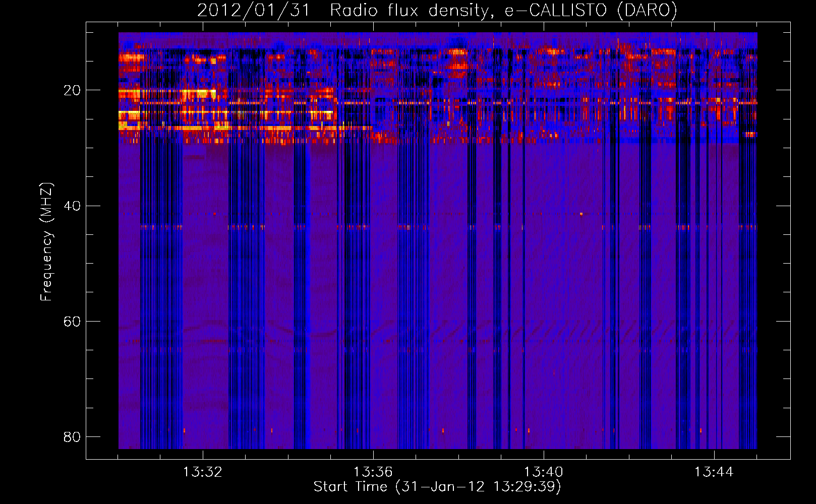The width and height of the screenshot is (816, 504).
Task: Click the frequency tick label '40'
Action: coord(72,206)
